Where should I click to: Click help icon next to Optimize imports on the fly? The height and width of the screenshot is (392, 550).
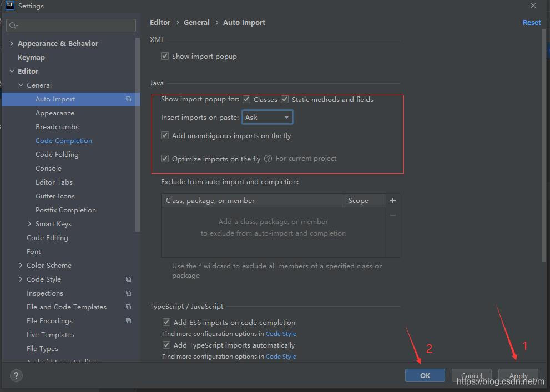(268, 159)
